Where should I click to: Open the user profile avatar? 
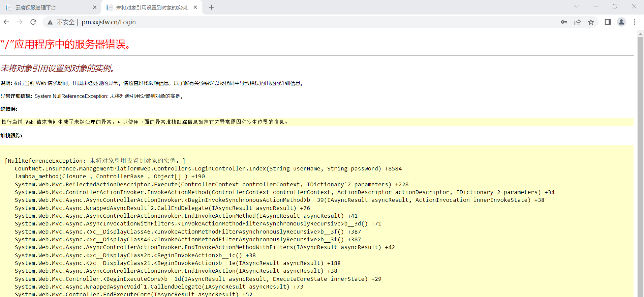(621, 22)
